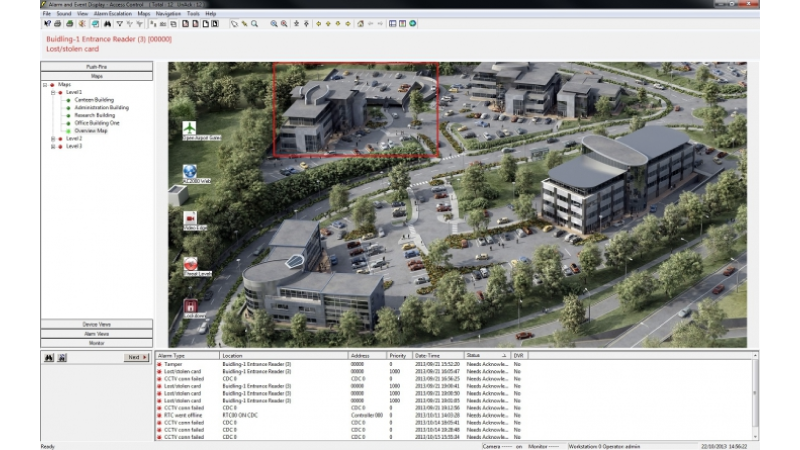Open the Device Views panel button
This screenshot has height=450, width=800.
pos(96,324)
